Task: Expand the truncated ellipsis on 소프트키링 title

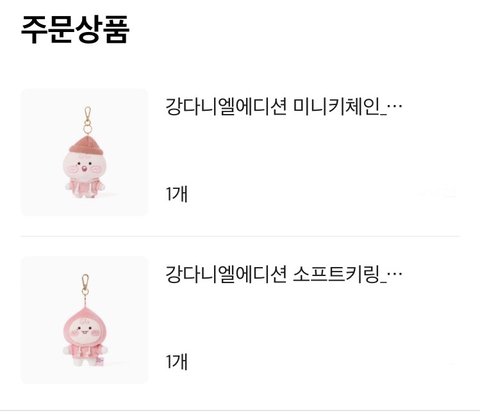Action: point(395,276)
